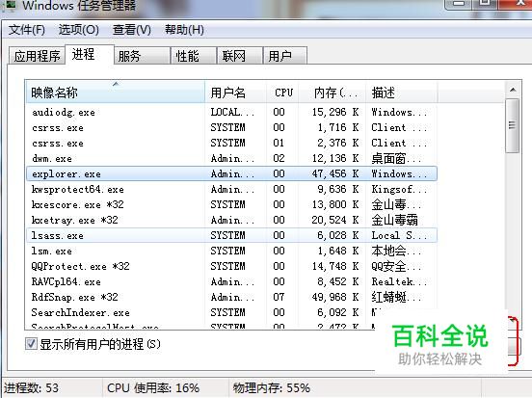This screenshot has height=398, width=532.
Task: Sort by CPU column header
Action: click(282, 93)
